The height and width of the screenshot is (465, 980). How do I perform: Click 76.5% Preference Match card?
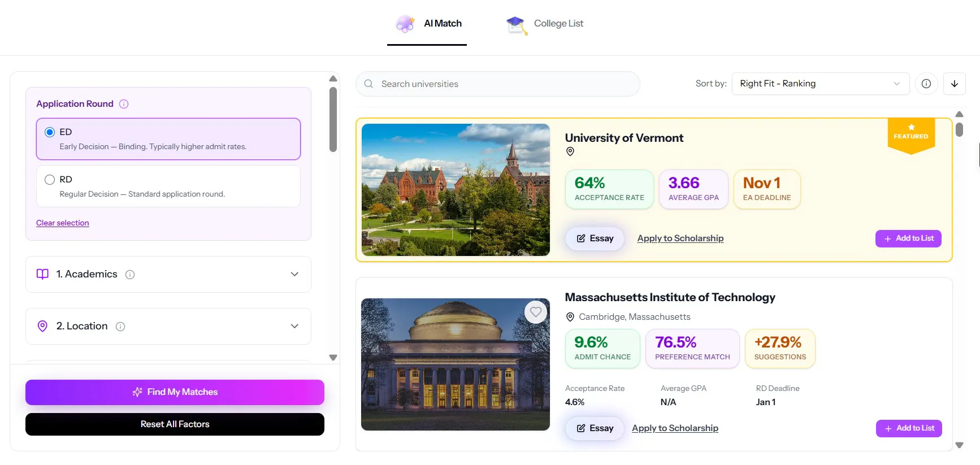tap(692, 349)
